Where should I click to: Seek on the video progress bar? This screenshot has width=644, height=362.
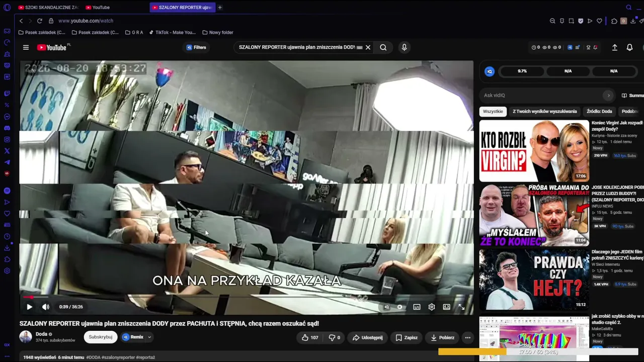(x=247, y=298)
